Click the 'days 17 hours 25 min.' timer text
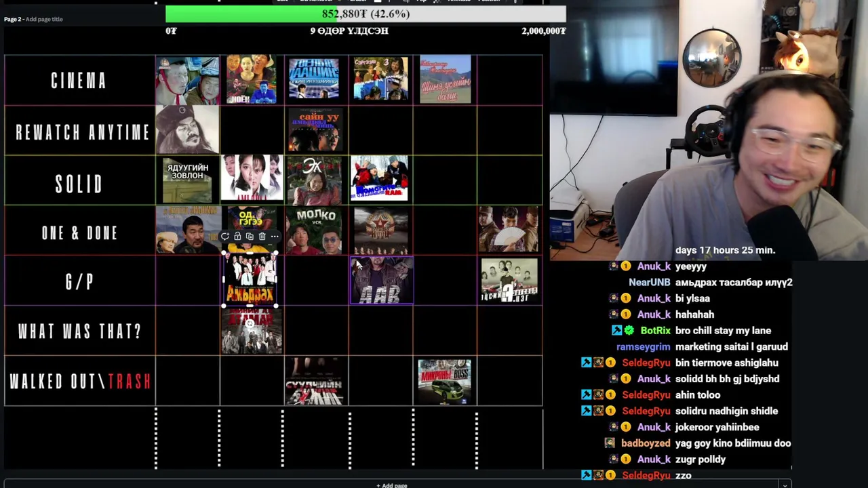The height and width of the screenshot is (488, 868). (725, 250)
